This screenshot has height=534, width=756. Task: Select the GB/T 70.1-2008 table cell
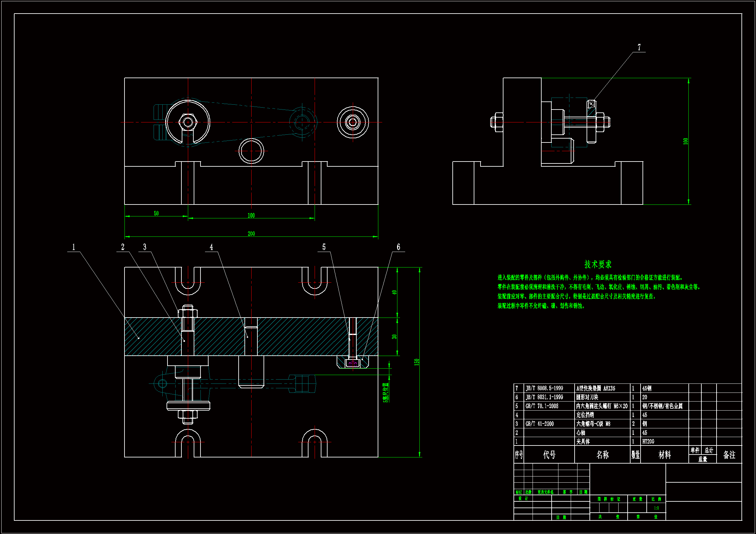(542, 406)
